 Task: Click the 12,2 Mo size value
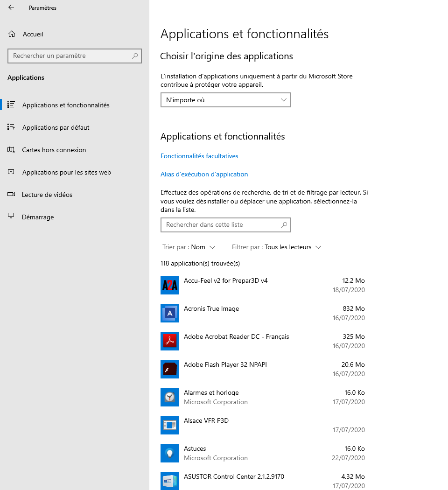[353, 280]
